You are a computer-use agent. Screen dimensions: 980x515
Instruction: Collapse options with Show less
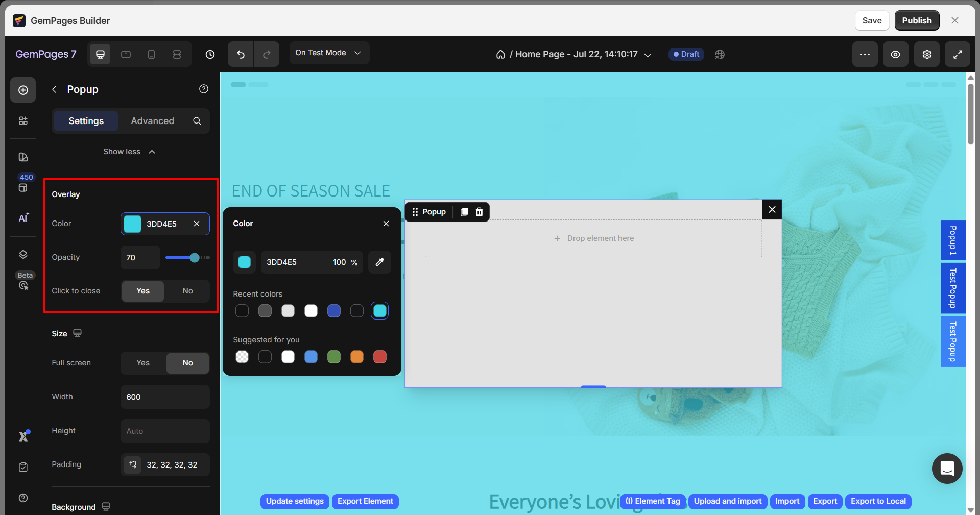[x=129, y=152]
